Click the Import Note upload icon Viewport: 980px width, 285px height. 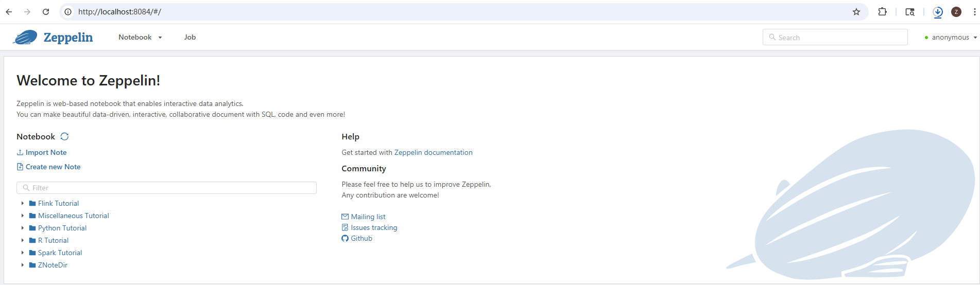tap(20, 152)
